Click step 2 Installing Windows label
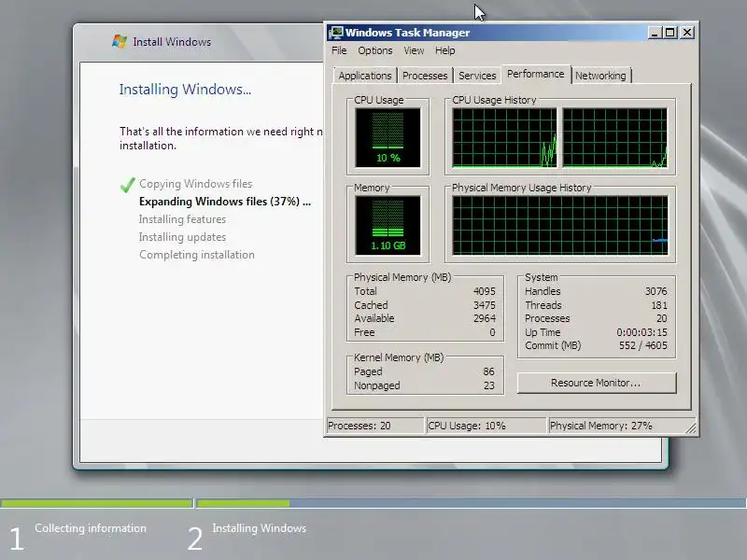 click(260, 528)
